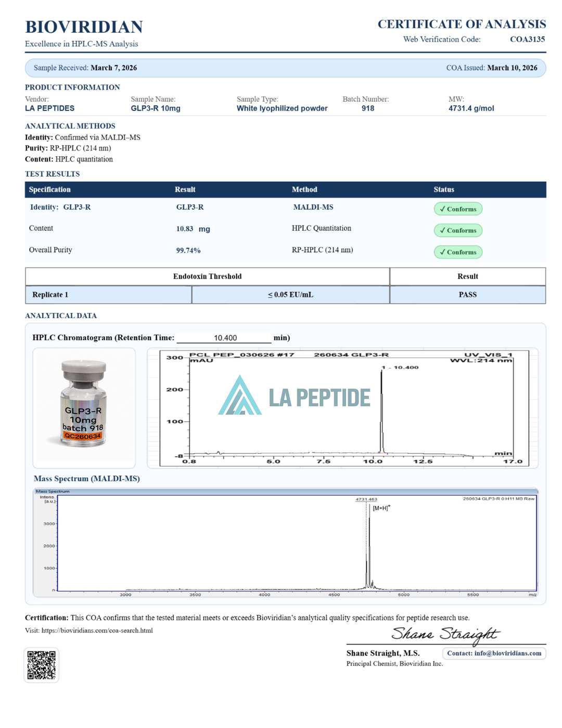Viewport: 562px width, 728px height.
Task: Click the Mass Spectrum title bar
Action: pos(286,491)
